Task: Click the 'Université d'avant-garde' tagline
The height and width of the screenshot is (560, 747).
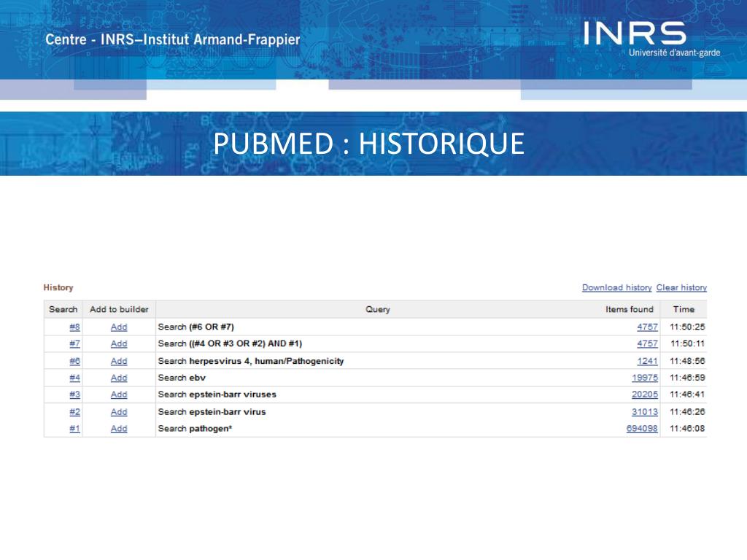Action: 674,52
